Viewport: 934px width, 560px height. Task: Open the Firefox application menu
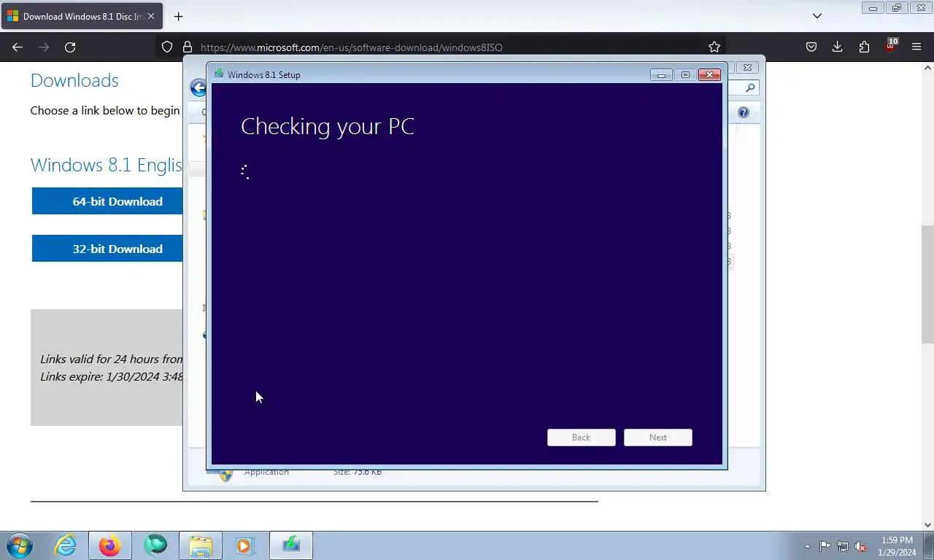916,47
